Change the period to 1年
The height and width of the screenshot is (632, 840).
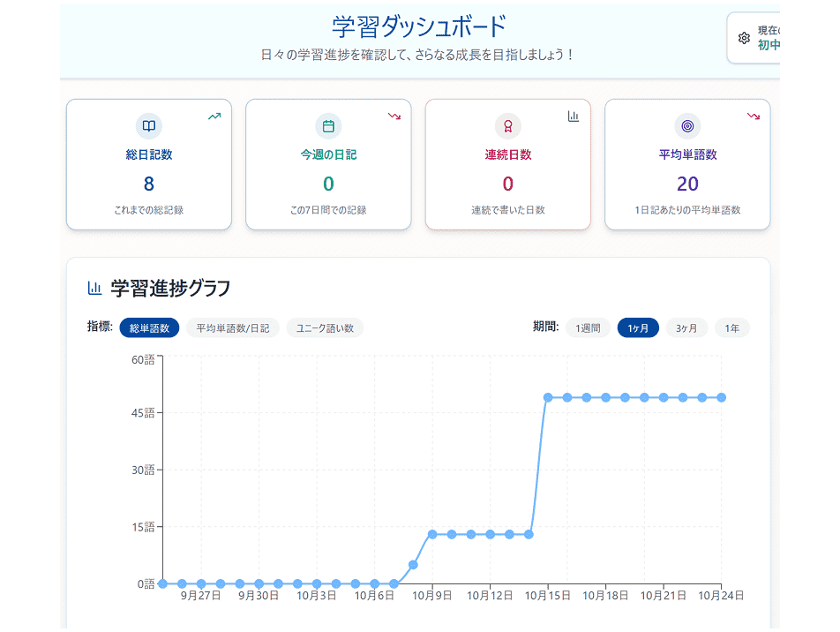(x=732, y=328)
